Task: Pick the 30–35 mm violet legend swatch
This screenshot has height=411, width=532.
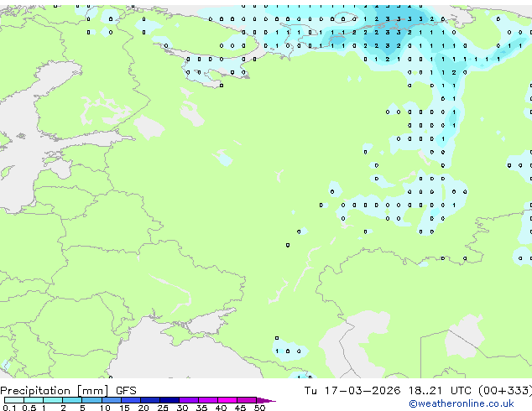Action: (x=189, y=400)
